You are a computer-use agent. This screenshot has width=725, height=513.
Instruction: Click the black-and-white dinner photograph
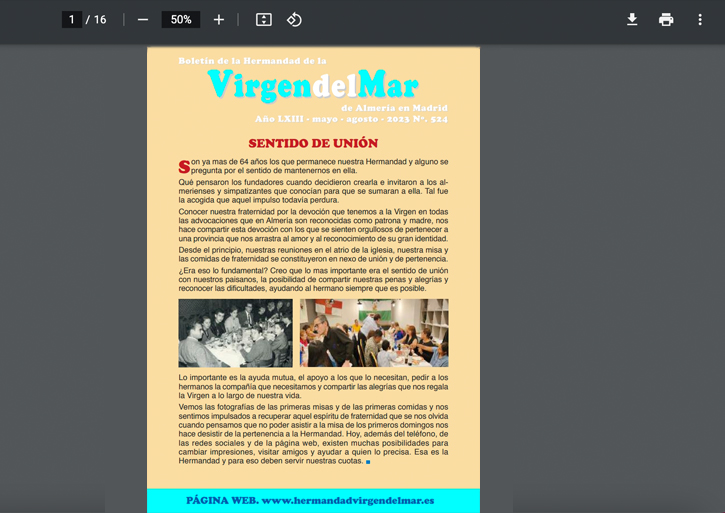point(235,333)
